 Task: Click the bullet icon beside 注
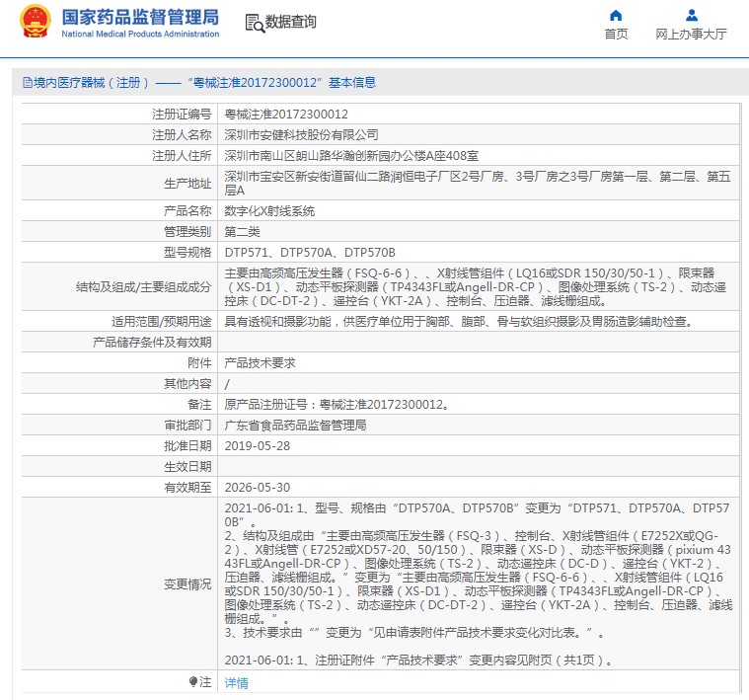click(193, 682)
